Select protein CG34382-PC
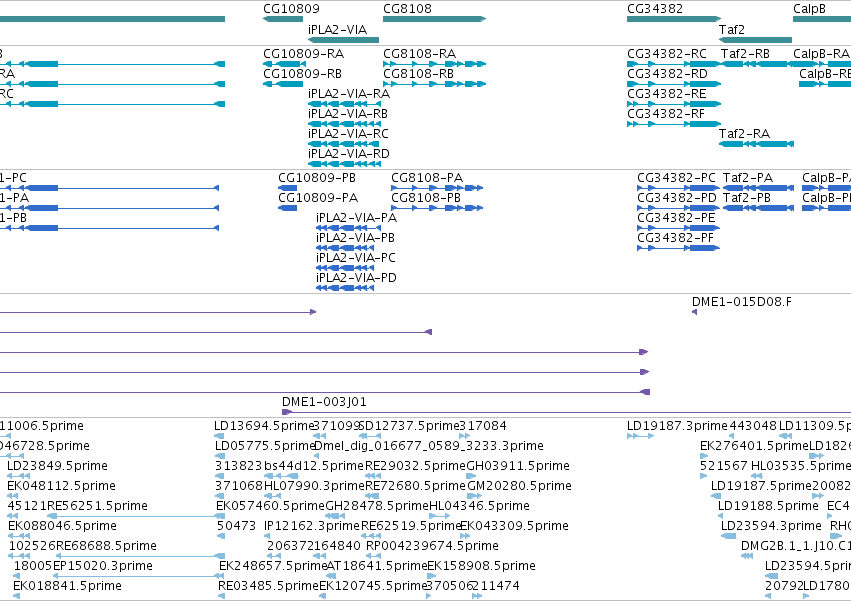The width and height of the screenshot is (851, 601). [677, 178]
